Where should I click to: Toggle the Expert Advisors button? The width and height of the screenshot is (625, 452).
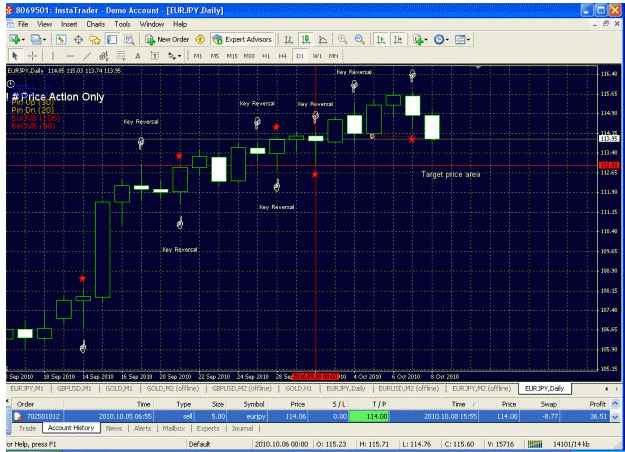pyautogui.click(x=242, y=39)
